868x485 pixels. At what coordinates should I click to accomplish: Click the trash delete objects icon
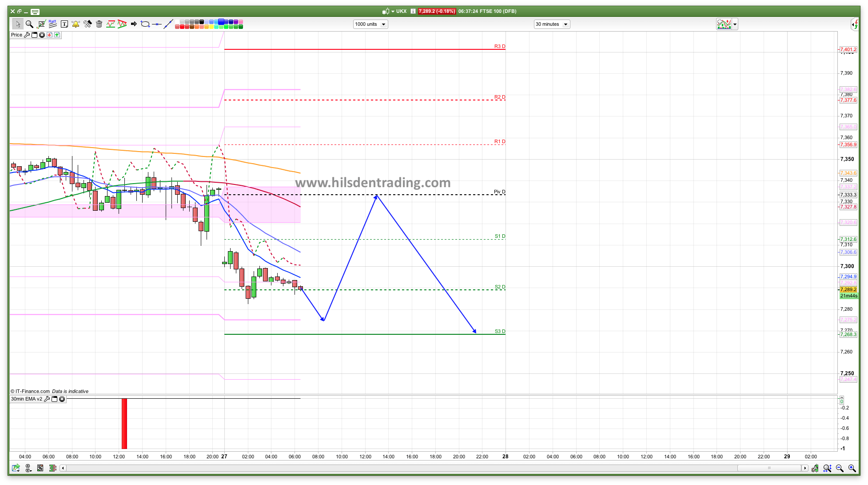99,24
